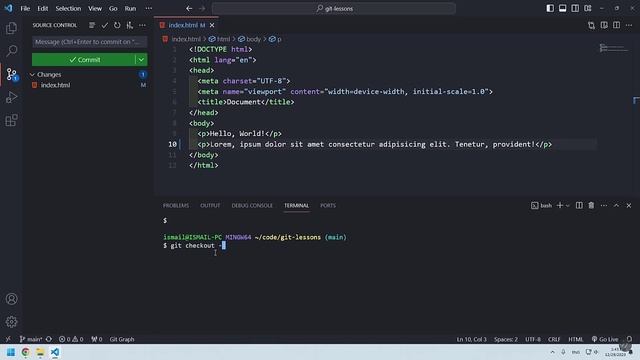Click the green Commit button
Image resolution: width=640 pixels, height=360 pixels.
click(83, 60)
